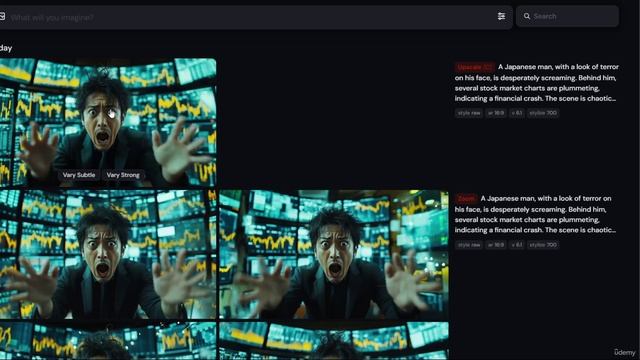Click the image icon beside the imagine prompt
This screenshot has height=360, width=640.
pyautogui.click(x=2, y=16)
